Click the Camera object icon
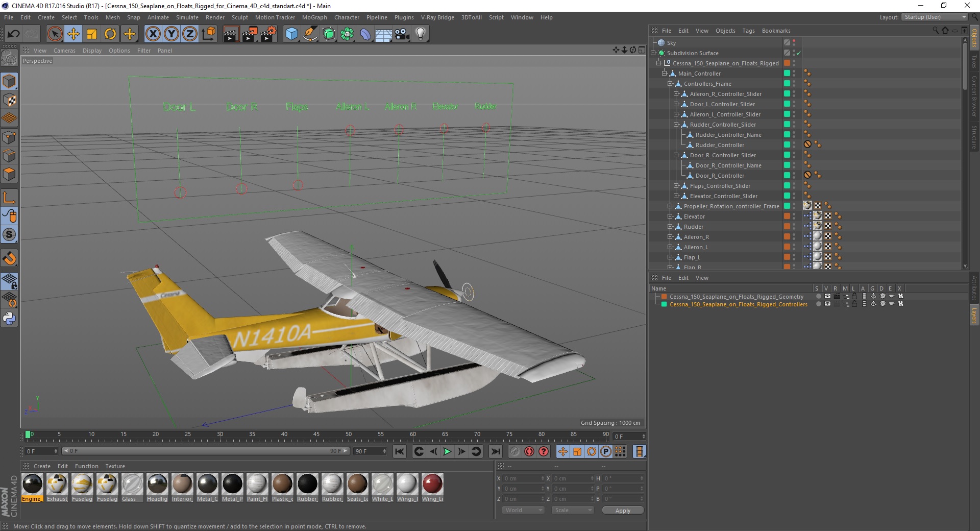This screenshot has height=531, width=980. (x=402, y=34)
